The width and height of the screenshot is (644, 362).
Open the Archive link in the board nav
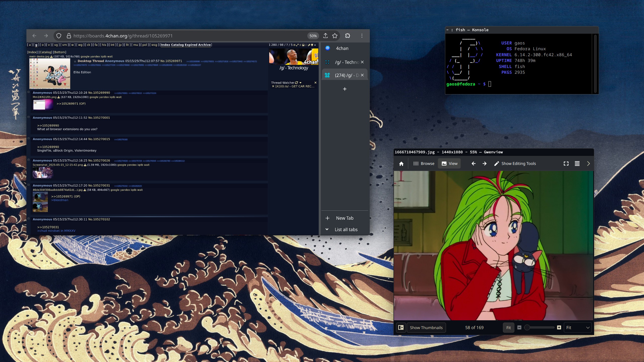[204, 45]
